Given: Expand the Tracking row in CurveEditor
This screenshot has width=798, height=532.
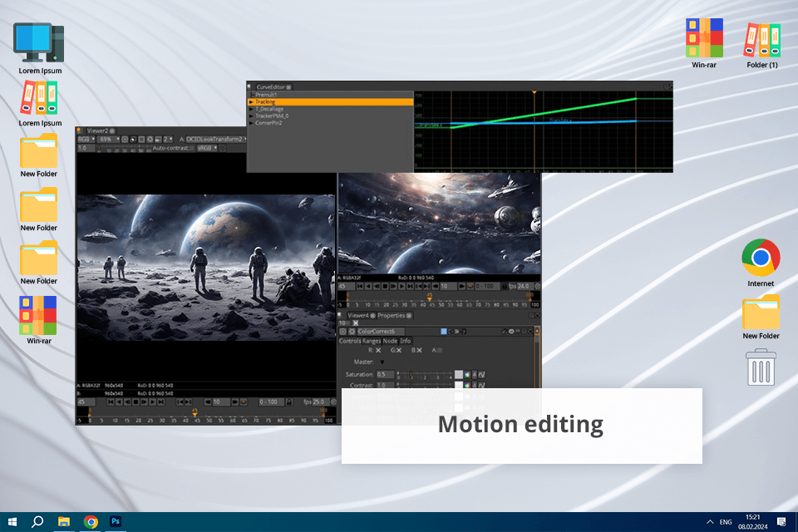Looking at the screenshot, I should [251, 101].
